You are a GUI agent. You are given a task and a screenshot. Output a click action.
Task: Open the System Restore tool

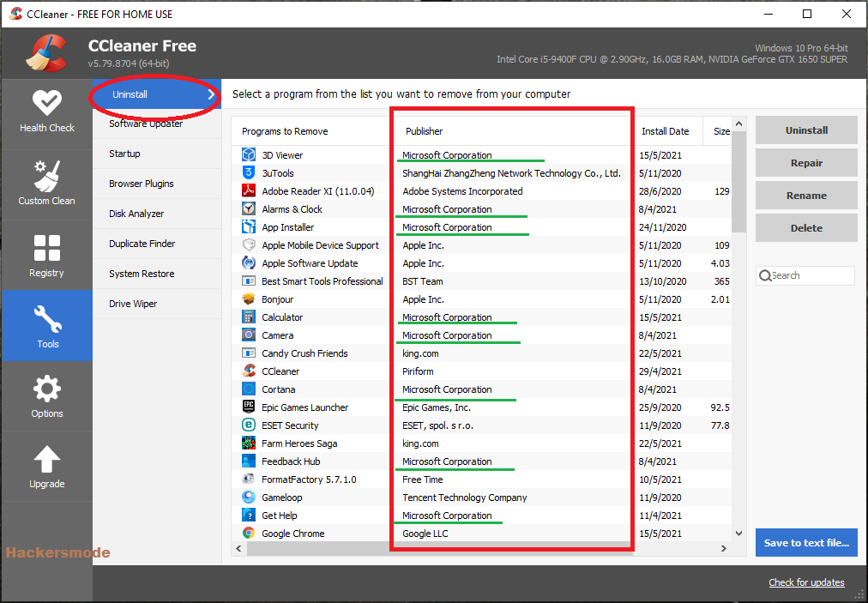pyautogui.click(x=157, y=274)
